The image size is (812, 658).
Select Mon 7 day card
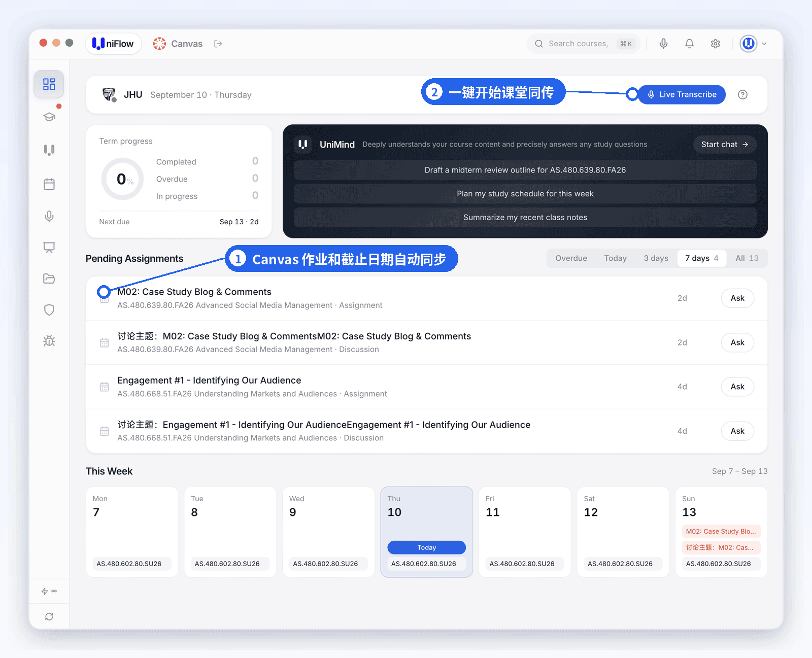(132, 532)
